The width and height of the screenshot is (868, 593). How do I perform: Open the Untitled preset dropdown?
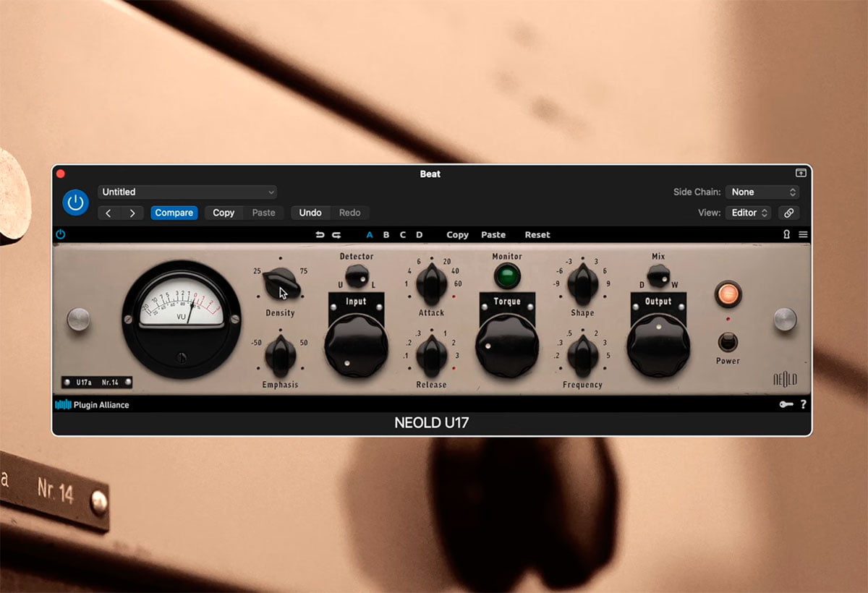pos(187,192)
